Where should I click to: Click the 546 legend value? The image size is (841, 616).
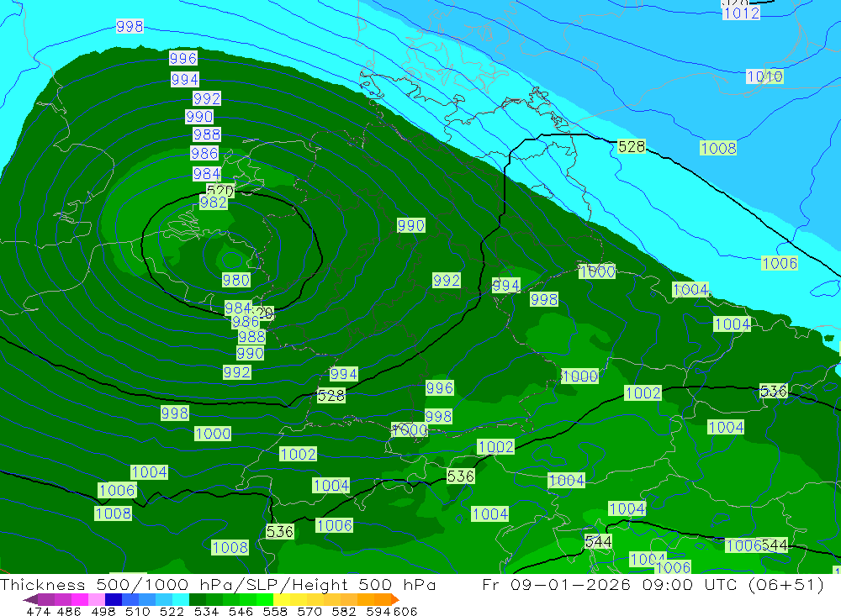coord(241,612)
